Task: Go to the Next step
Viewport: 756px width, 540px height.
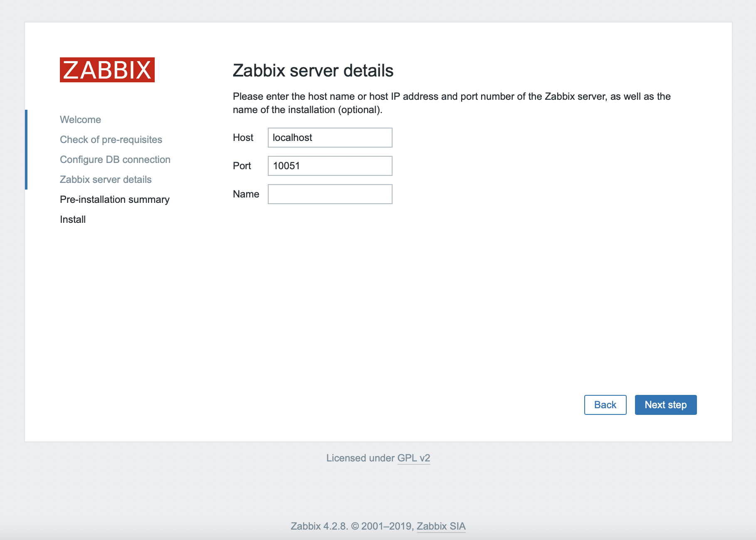Action: pyautogui.click(x=665, y=405)
